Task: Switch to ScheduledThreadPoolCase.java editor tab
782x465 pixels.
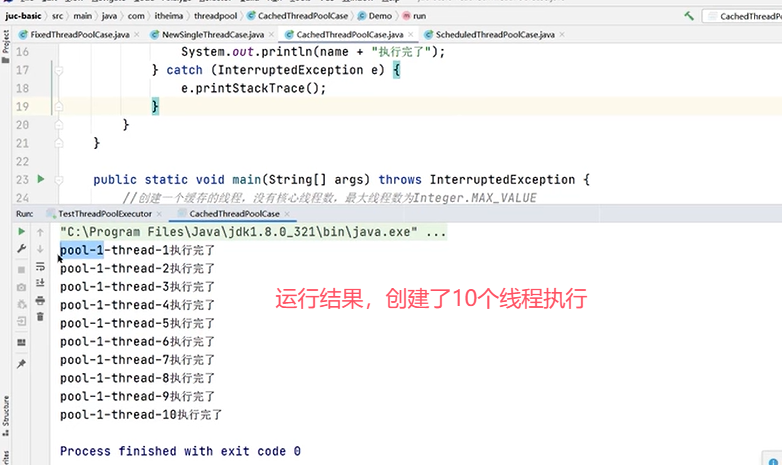Action: pos(495,34)
